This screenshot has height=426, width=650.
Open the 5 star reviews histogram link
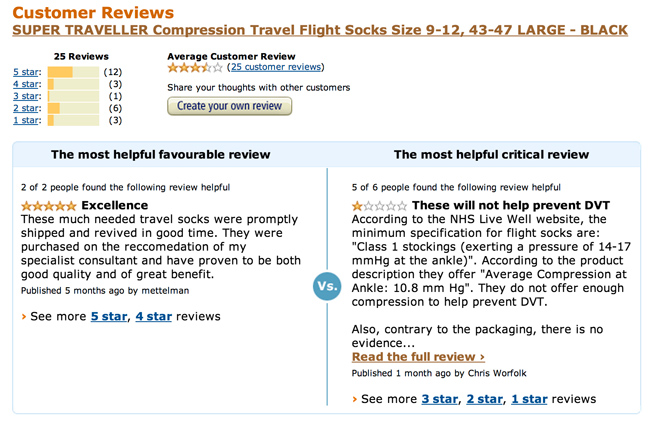(26, 72)
